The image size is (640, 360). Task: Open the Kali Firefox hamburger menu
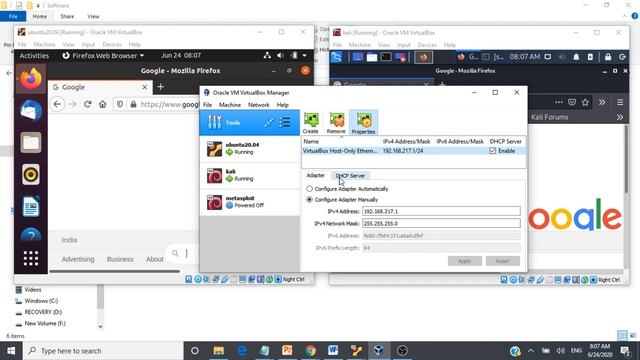620,102
